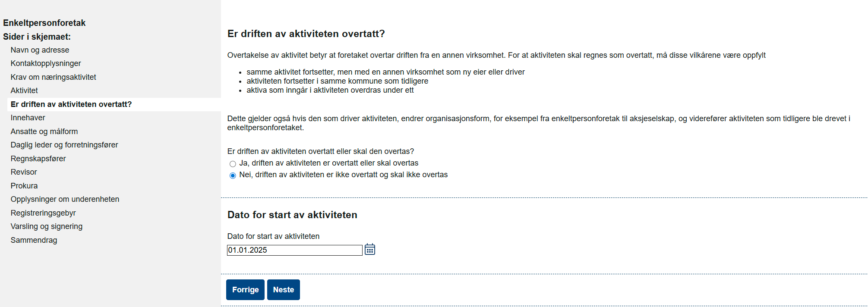This screenshot has width=868, height=307.
Task: Go to Navn og adresse page
Action: (40, 50)
